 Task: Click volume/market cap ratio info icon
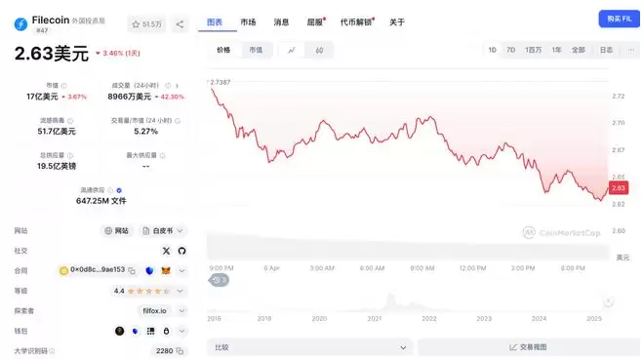pos(178,121)
